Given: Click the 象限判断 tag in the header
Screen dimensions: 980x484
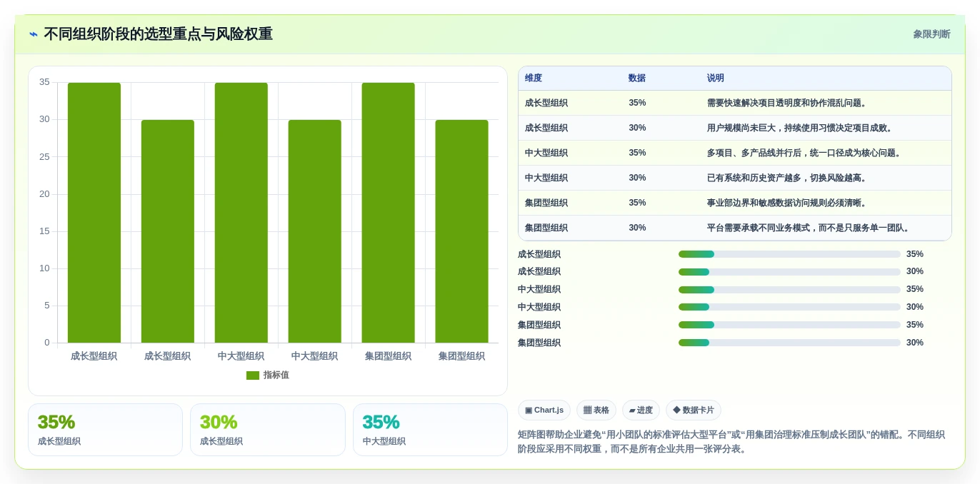Looking at the screenshot, I should pyautogui.click(x=931, y=34).
